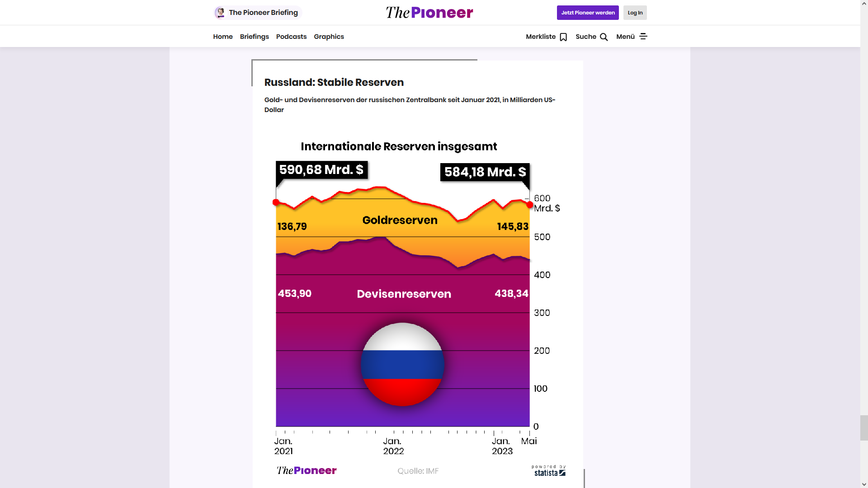Click The Pioneer Briefing avatar icon
868x488 pixels.
click(x=220, y=13)
